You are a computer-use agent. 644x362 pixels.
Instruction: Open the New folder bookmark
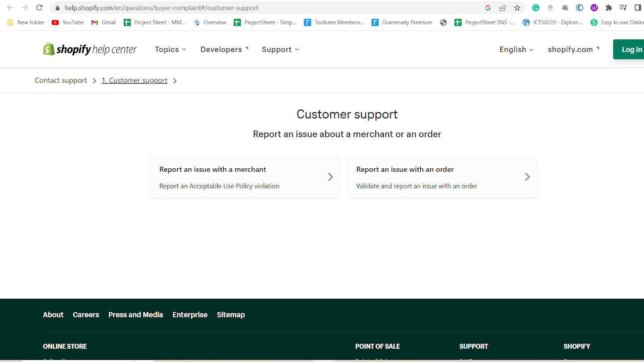point(25,22)
